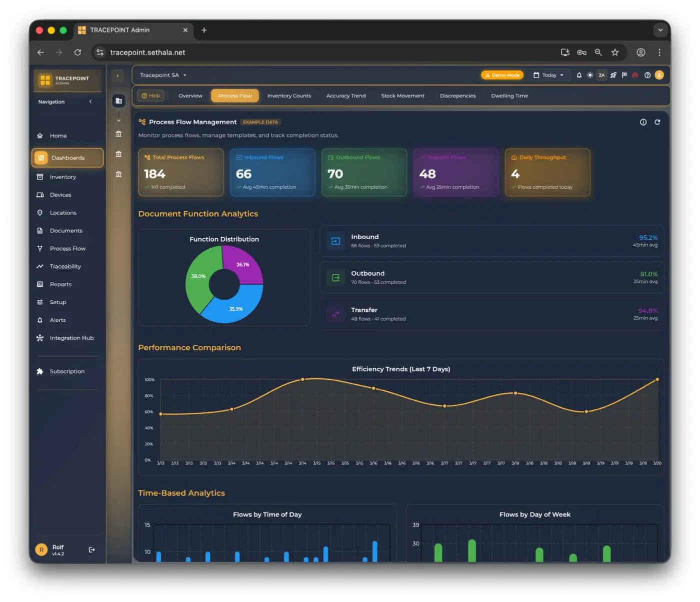Toggle light theme with the sun icon
The height and width of the screenshot is (602, 700).
point(590,75)
